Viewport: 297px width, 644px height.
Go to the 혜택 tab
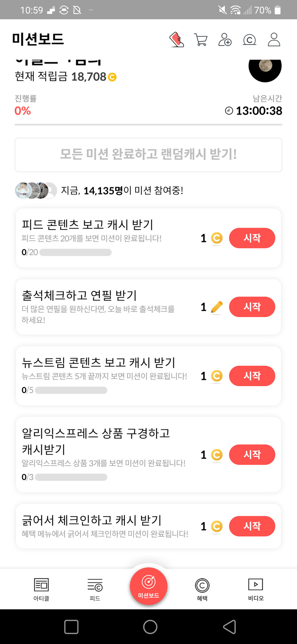tap(202, 589)
